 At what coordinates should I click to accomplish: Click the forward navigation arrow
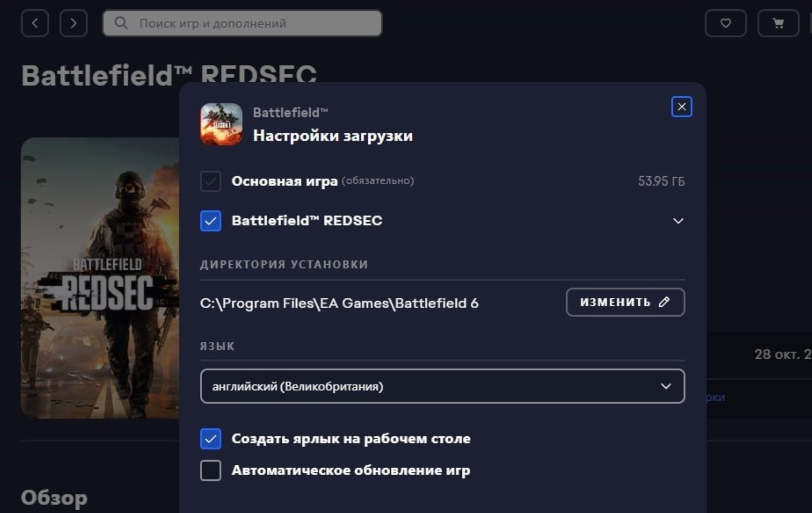click(73, 24)
